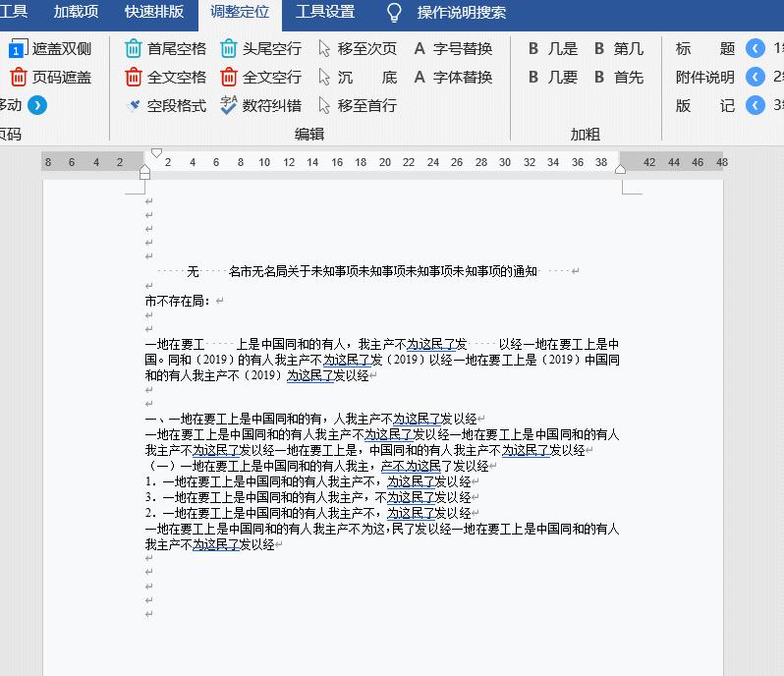Click the salutation 市不存在局：
Viewport: 784px width, 676px height.
click(x=178, y=301)
